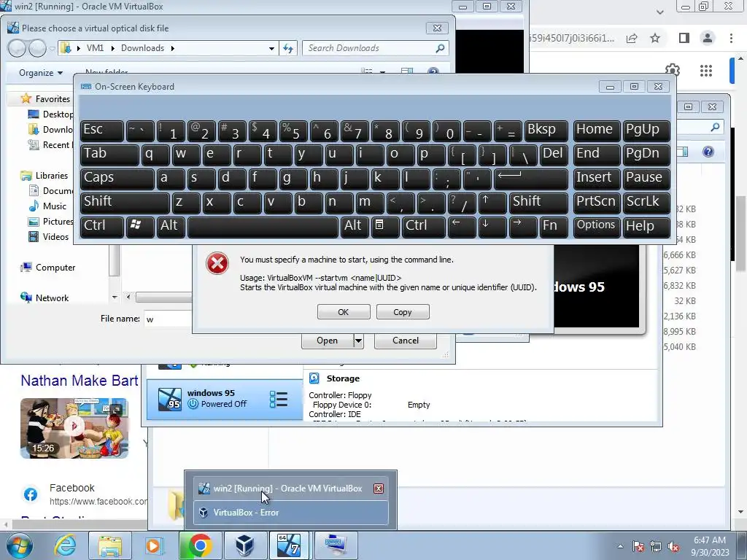Image resolution: width=747 pixels, height=560 pixels.
Task: Select the windows 95 virtual machine entry
Action: click(224, 399)
